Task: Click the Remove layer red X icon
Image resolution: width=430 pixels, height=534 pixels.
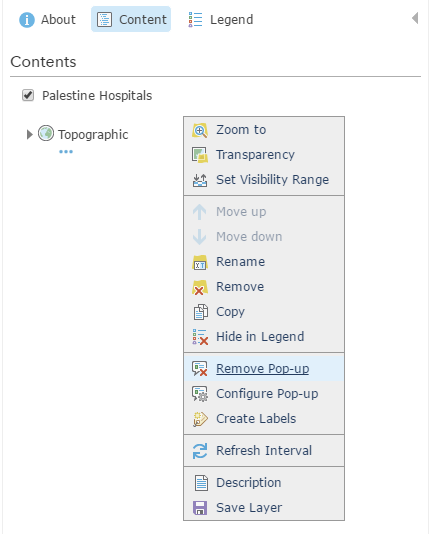Action: click(200, 287)
